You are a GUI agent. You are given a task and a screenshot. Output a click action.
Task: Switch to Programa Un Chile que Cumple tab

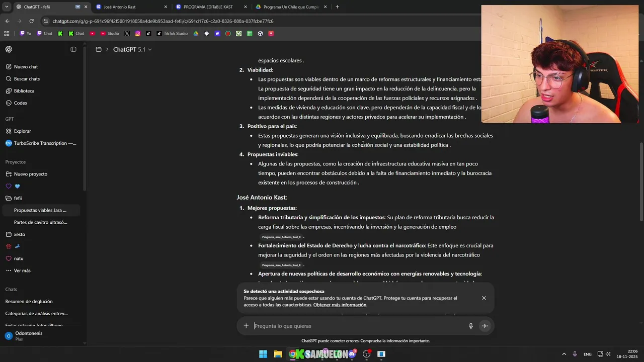(x=291, y=7)
